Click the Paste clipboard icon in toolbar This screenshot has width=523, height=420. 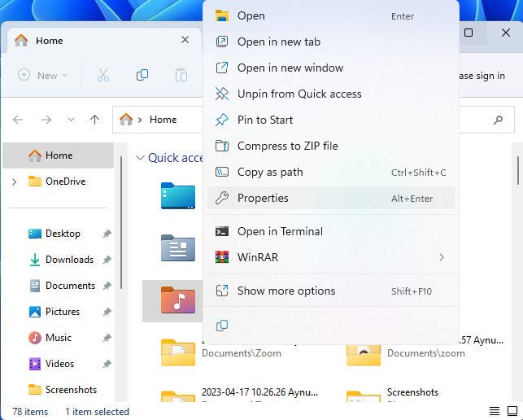(181, 75)
